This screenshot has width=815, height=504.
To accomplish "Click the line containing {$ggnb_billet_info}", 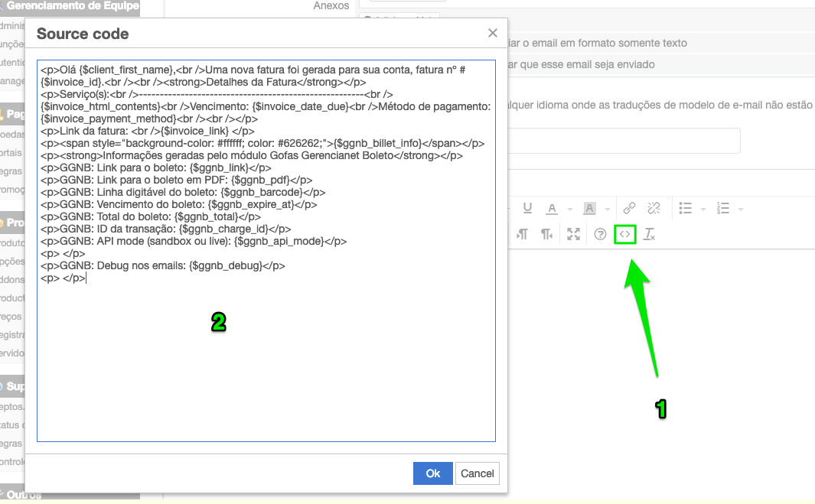I will 262,144.
